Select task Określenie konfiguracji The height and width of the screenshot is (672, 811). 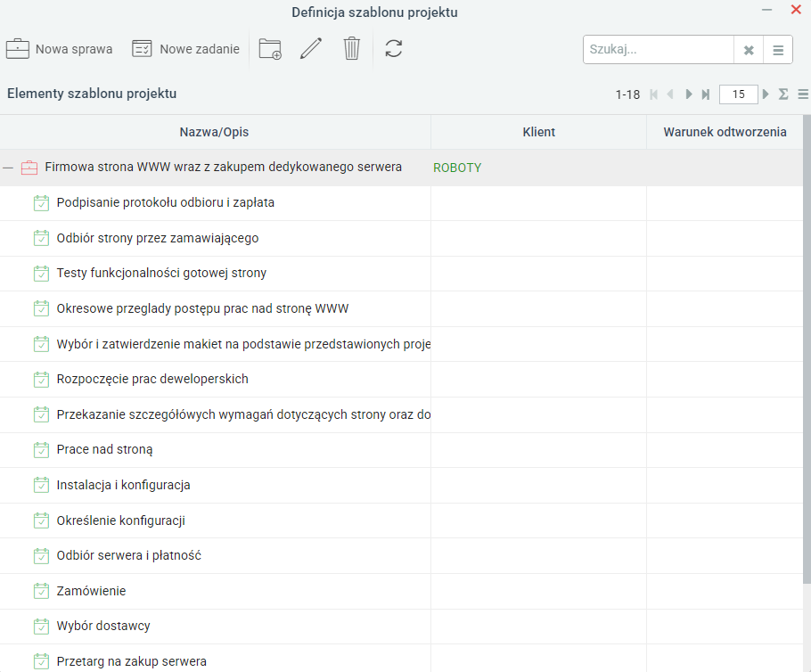[x=401, y=521]
